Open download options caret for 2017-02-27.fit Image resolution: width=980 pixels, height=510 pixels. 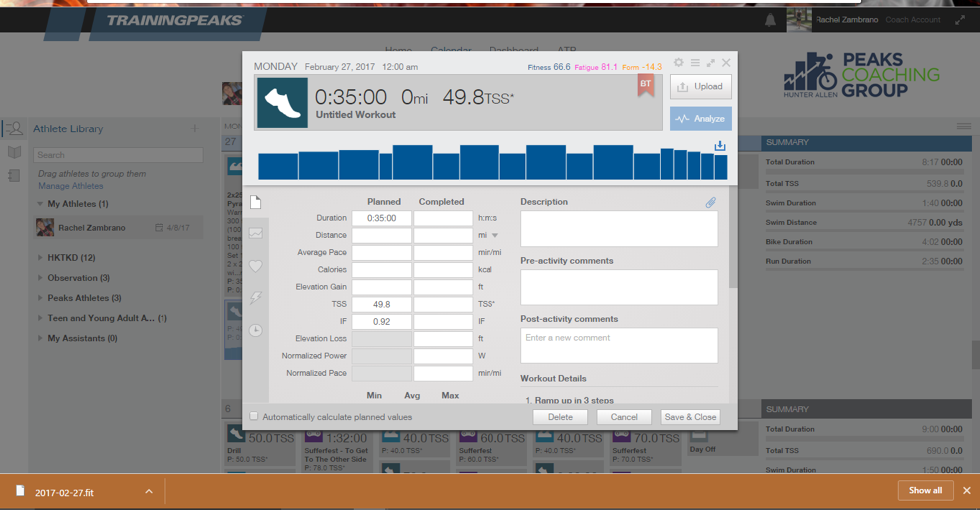pyautogui.click(x=149, y=491)
